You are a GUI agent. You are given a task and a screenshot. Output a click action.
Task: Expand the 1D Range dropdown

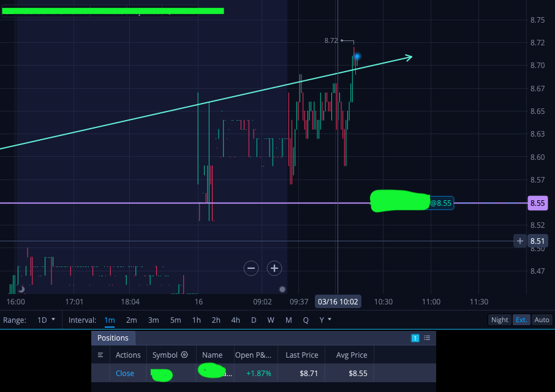point(47,320)
